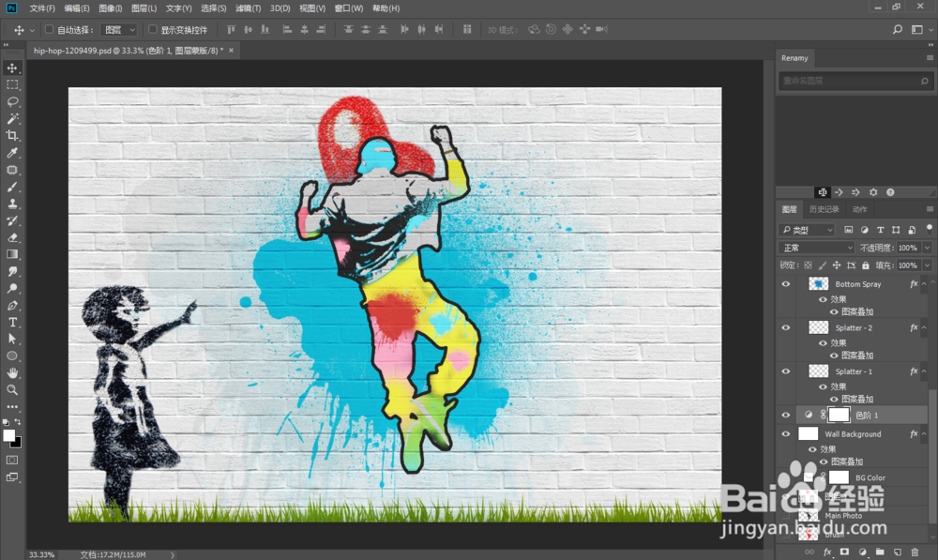Select the Horizontal Type tool
Screen dimensions: 938x560
12,322
